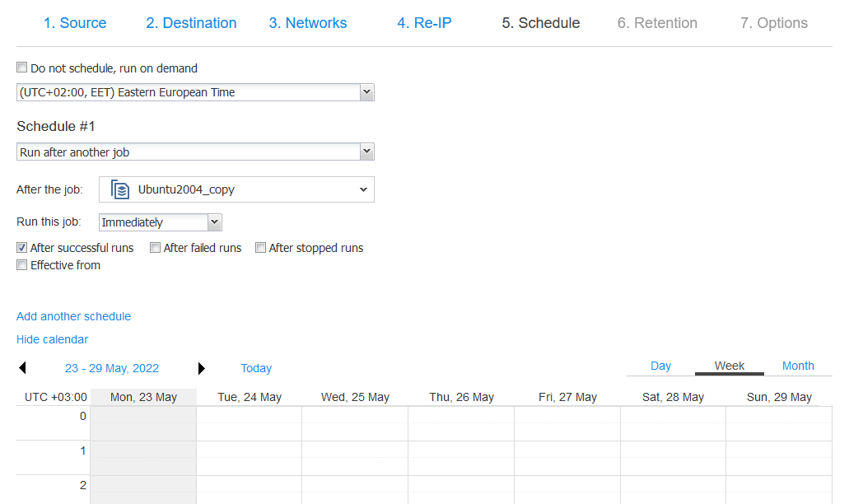Click the 'Hide calendar' link
Viewport: 849px width, 504px height.
(52, 339)
